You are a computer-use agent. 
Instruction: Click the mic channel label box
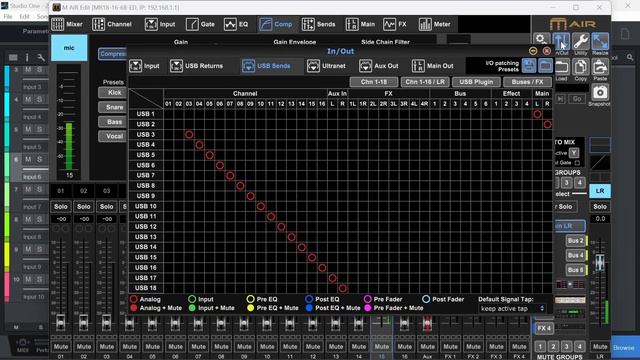[x=69, y=48]
